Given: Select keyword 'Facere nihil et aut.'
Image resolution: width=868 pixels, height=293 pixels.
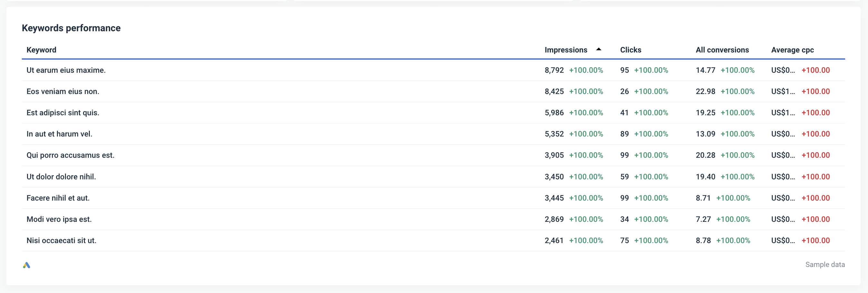Looking at the screenshot, I should tap(58, 198).
